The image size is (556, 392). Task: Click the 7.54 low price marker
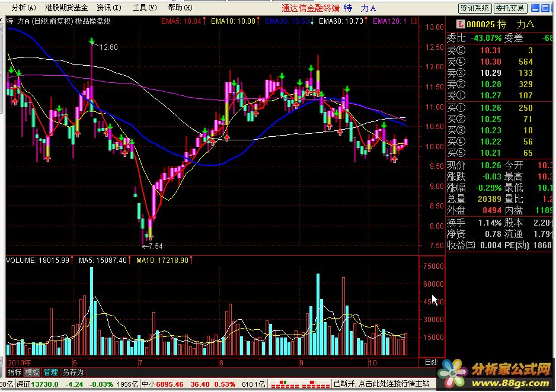[x=155, y=246]
